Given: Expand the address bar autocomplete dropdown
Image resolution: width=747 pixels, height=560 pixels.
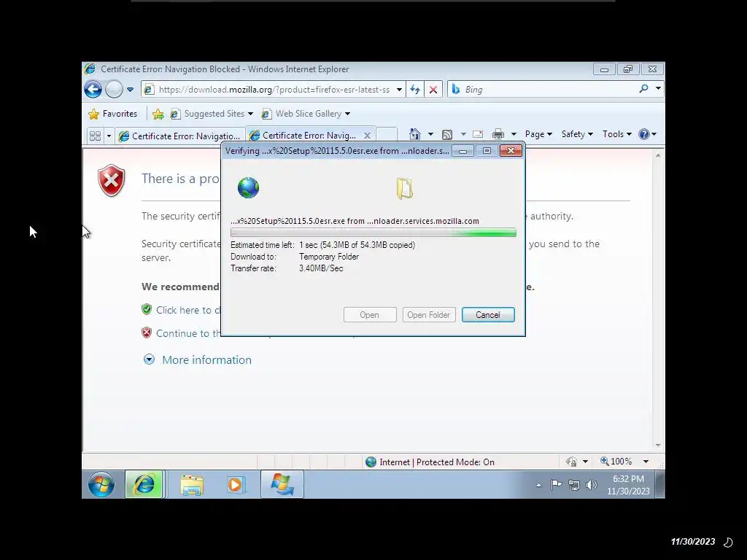Looking at the screenshot, I should point(399,89).
